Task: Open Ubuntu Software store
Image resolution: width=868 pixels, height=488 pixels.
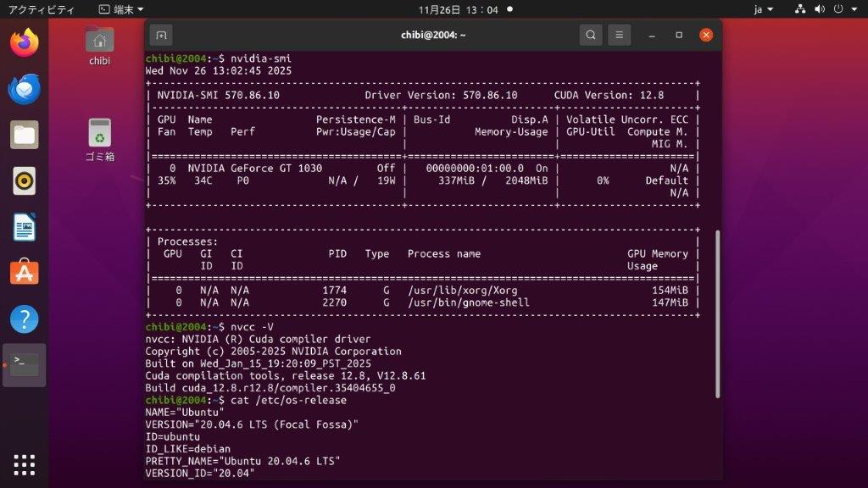Action: click(x=25, y=273)
